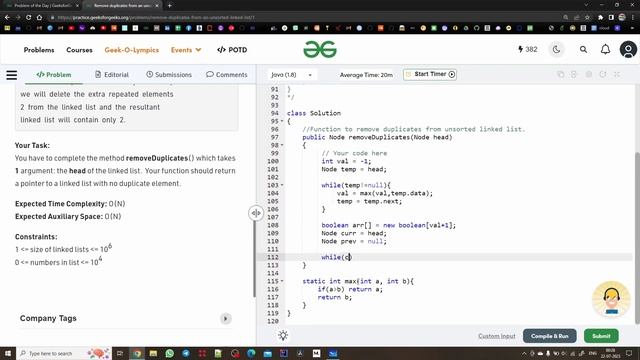Open Microsoft Edge from the taskbar

pos(251,353)
